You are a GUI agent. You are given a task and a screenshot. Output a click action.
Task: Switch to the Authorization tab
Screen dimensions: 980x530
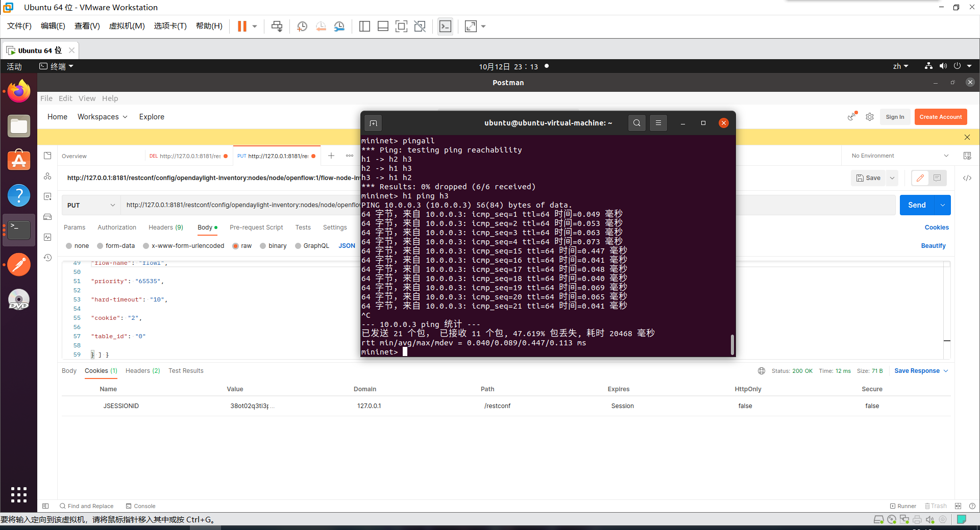click(x=117, y=228)
